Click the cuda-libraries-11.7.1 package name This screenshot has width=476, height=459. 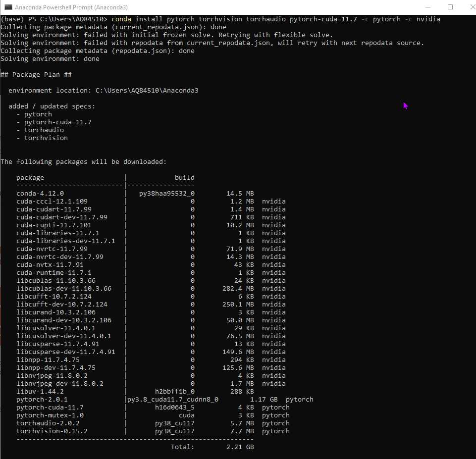(57, 233)
